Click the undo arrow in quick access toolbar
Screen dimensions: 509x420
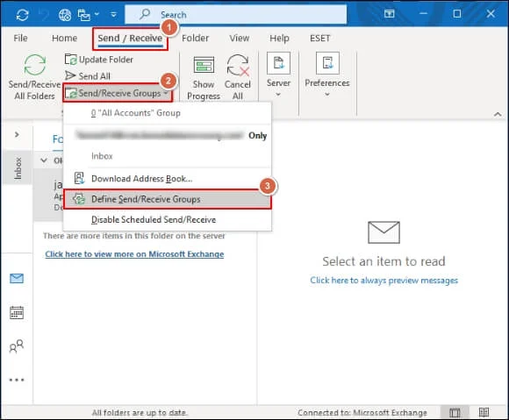pyautogui.click(x=44, y=15)
